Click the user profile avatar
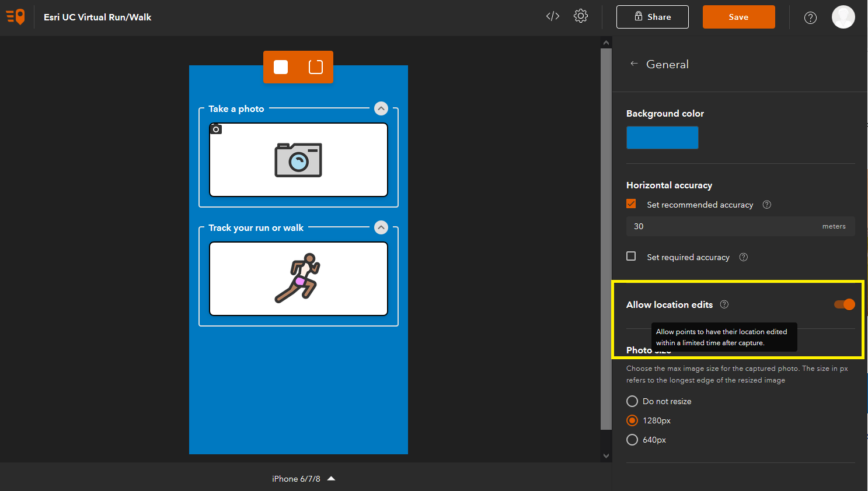 coord(843,17)
